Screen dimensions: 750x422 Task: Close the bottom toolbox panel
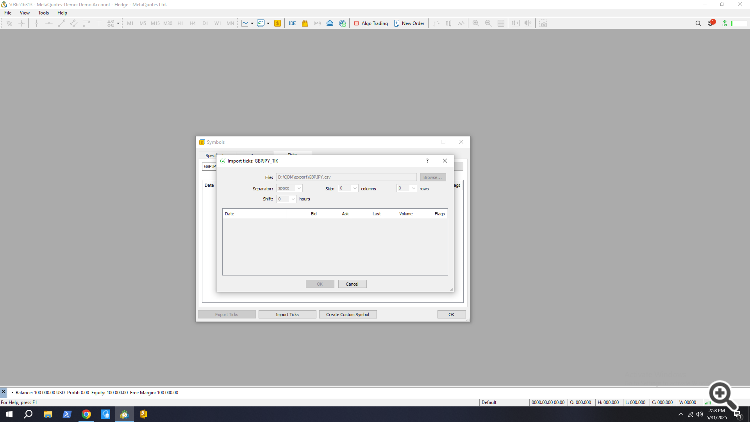[3, 392]
